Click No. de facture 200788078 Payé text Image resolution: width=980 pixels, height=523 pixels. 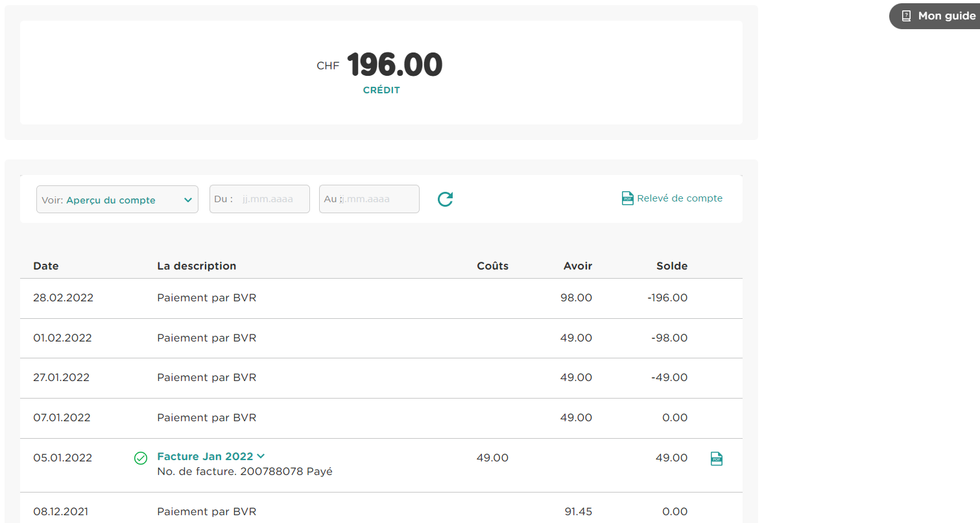[x=245, y=471]
